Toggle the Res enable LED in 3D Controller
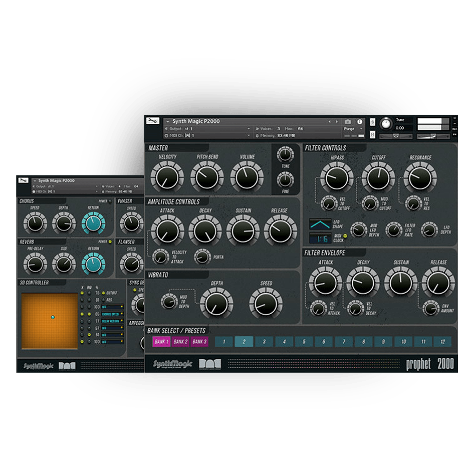The image size is (476, 476). click(x=104, y=300)
